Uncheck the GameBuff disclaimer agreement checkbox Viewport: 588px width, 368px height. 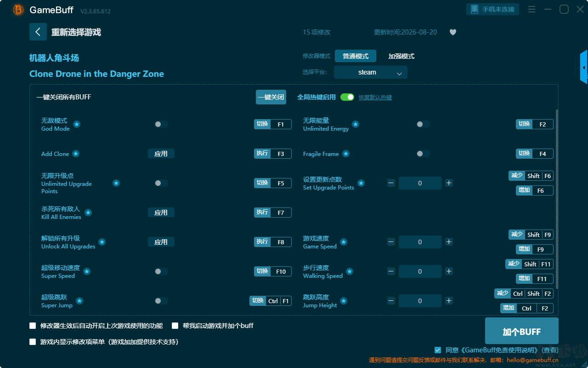coord(438,350)
